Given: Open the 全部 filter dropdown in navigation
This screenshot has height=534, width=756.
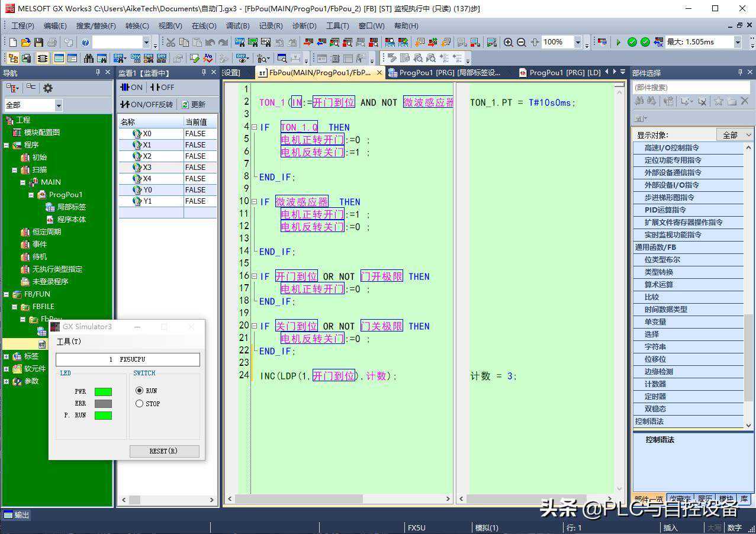Looking at the screenshot, I should point(58,105).
